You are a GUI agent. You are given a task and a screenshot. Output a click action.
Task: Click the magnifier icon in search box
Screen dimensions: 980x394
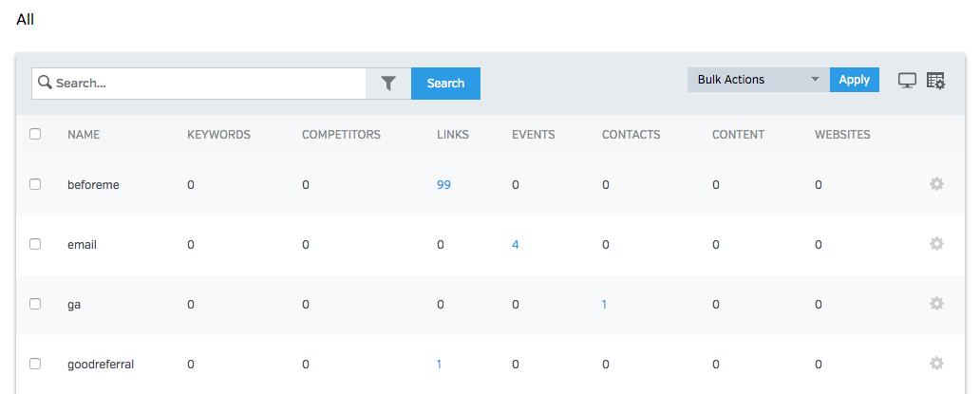click(x=45, y=84)
